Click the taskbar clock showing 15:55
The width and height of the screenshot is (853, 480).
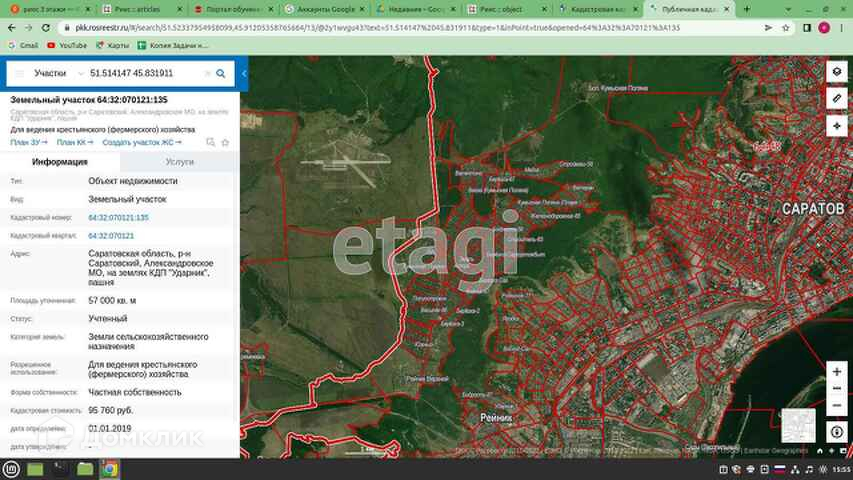point(841,469)
